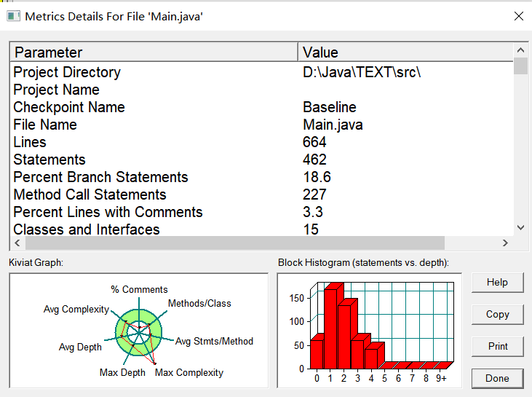Click the % Comments axis label
This screenshot has width=532, height=397.
coord(139,289)
